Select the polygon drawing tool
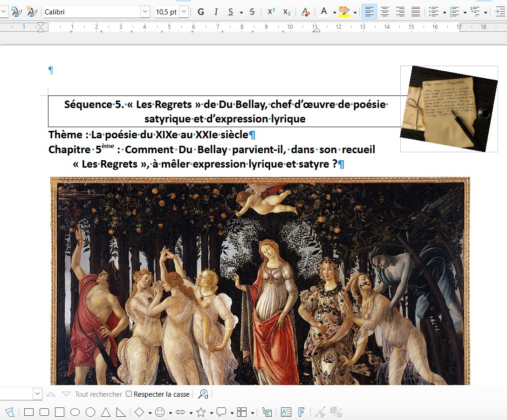The height and width of the screenshot is (420, 507). coord(10,412)
